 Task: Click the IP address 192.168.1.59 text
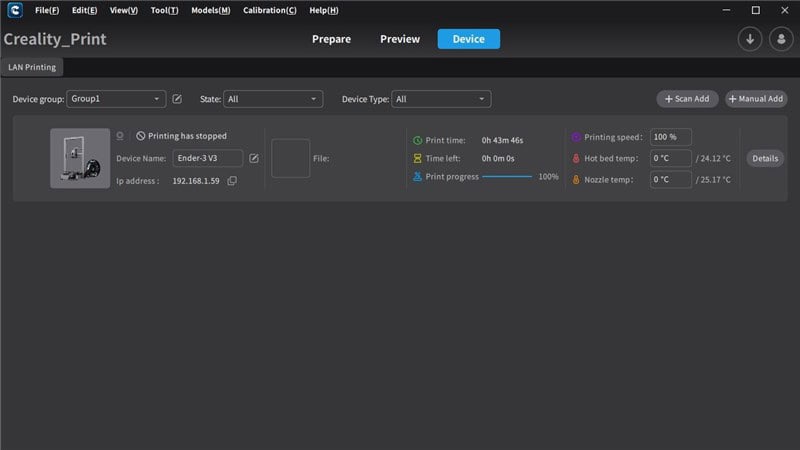click(196, 181)
